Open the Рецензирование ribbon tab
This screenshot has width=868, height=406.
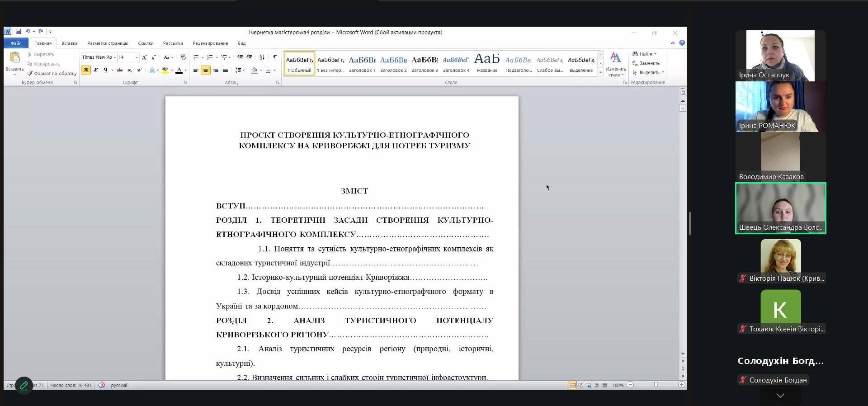pos(210,43)
